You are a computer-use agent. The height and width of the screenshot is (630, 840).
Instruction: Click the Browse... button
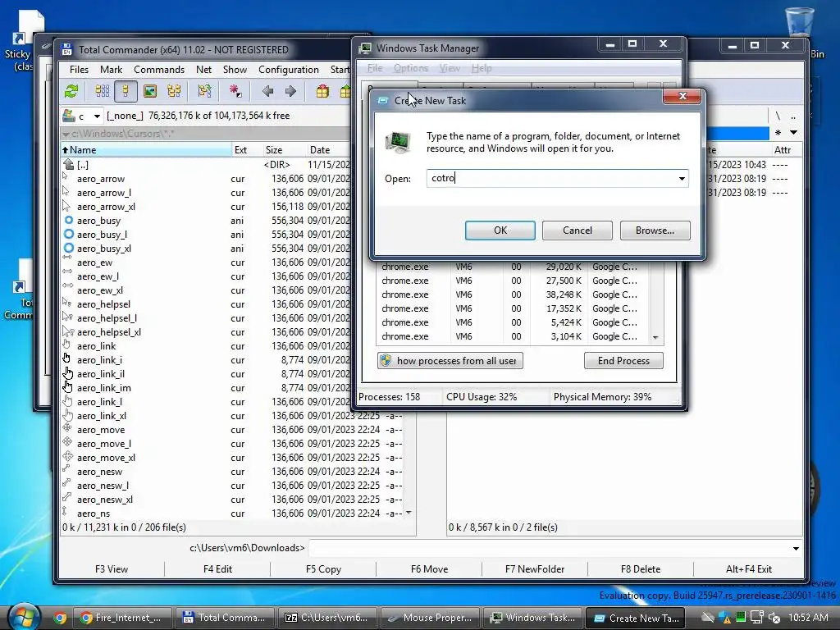click(655, 231)
